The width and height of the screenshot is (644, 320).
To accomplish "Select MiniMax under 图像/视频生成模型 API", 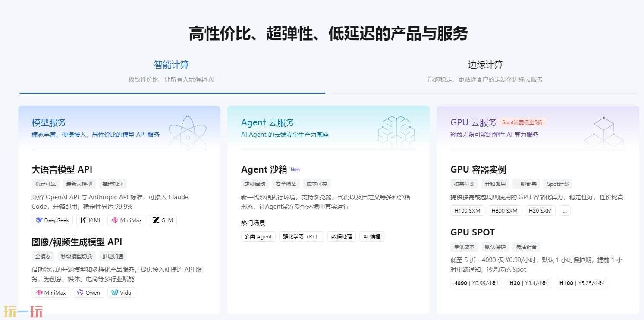I will [50, 292].
